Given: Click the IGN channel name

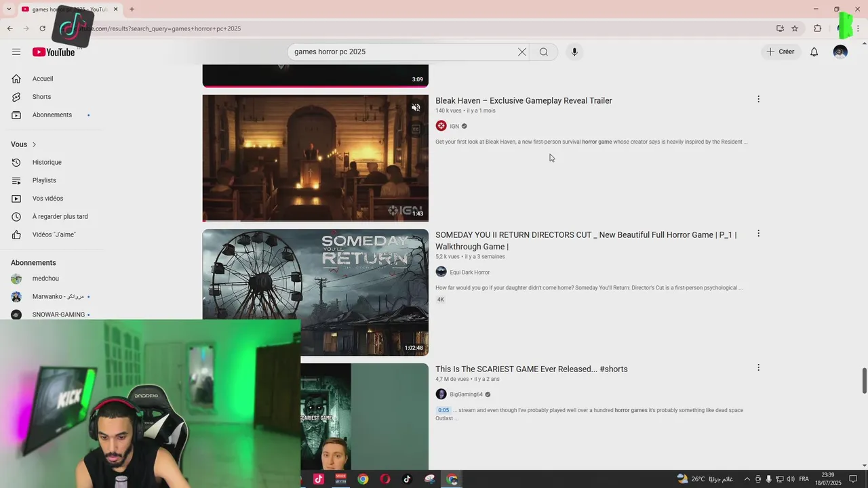Looking at the screenshot, I should 454,127.
